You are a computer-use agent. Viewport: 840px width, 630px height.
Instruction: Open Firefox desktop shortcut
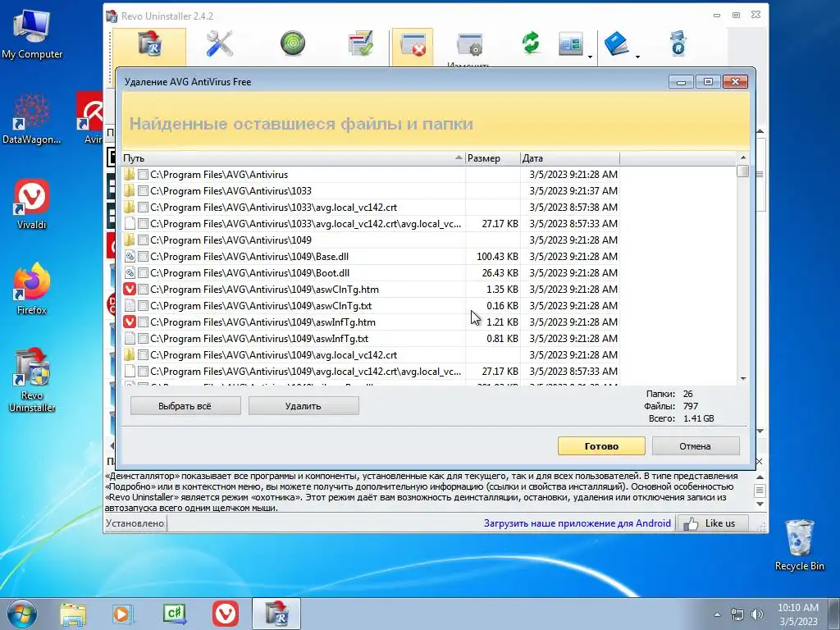tap(32, 290)
